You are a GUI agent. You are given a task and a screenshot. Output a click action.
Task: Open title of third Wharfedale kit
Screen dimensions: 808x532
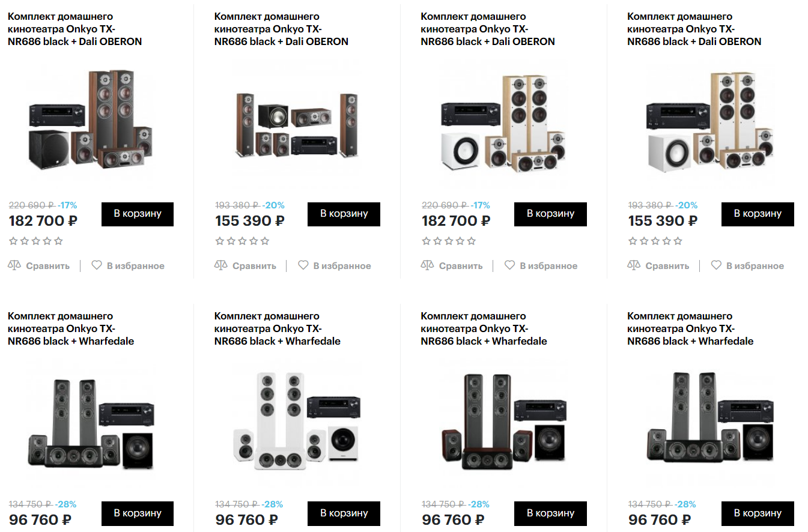484,328
